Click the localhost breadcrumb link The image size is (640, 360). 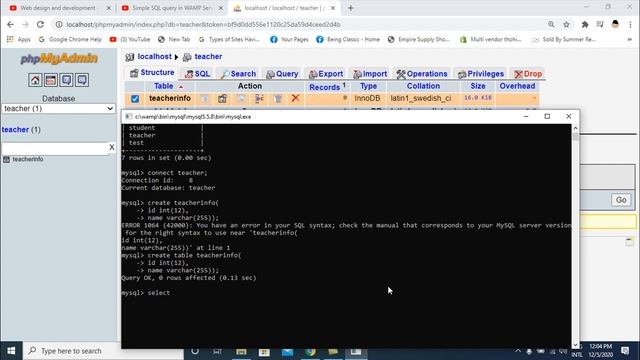tap(154, 57)
